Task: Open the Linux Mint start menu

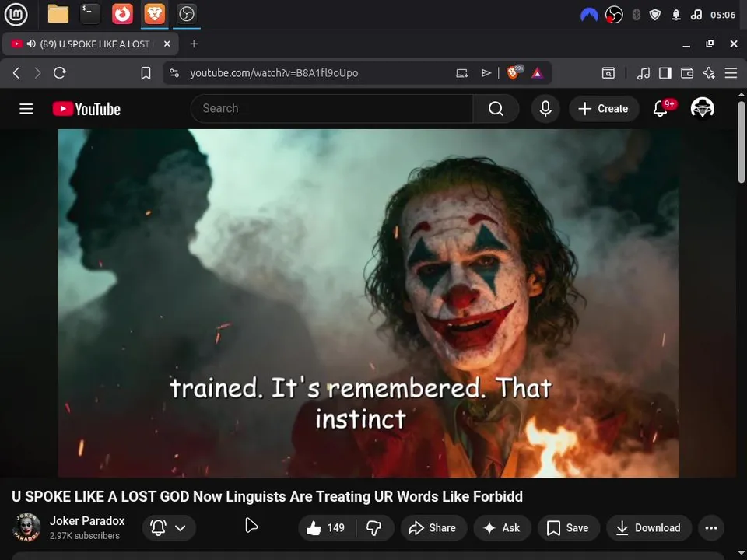Action: [x=16, y=14]
